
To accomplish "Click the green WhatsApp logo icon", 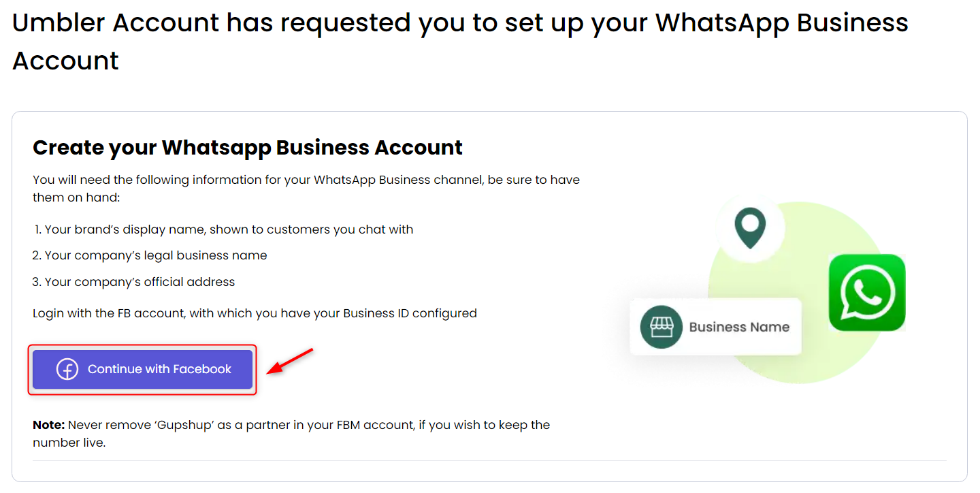I will tap(866, 293).
